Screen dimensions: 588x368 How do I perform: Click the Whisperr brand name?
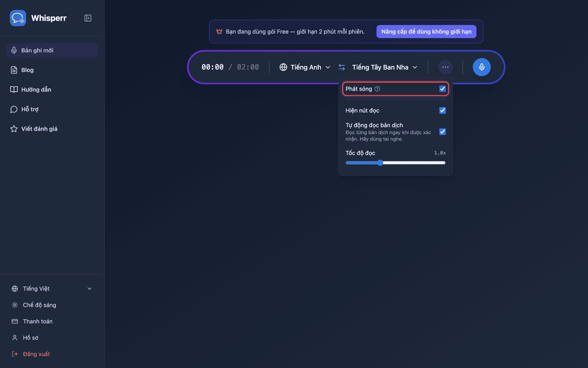pyautogui.click(x=49, y=18)
